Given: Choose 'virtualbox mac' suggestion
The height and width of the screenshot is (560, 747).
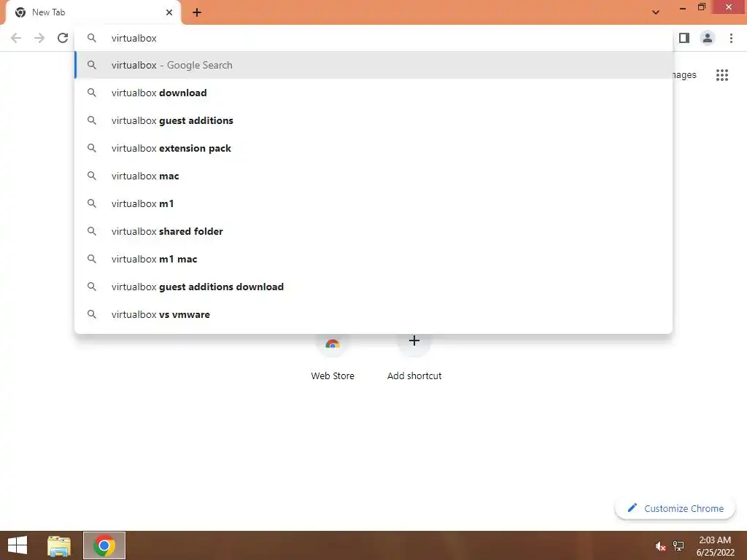Looking at the screenshot, I should [373, 176].
